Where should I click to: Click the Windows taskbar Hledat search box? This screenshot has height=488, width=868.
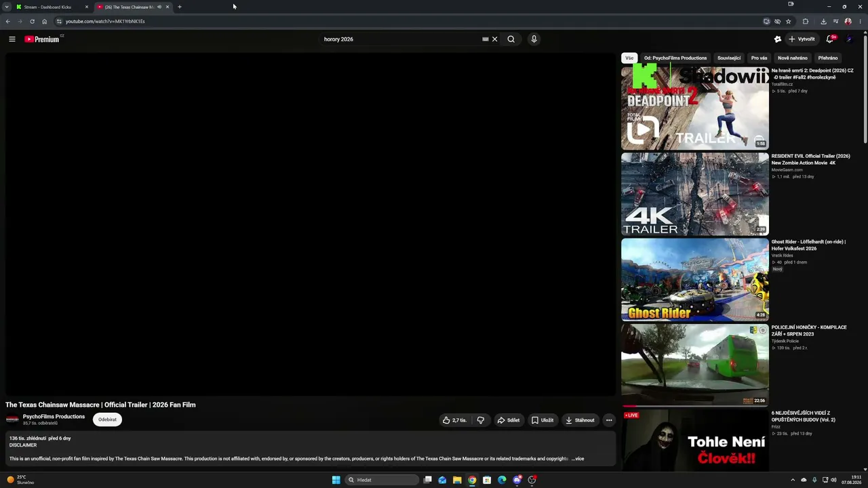[381, 480]
